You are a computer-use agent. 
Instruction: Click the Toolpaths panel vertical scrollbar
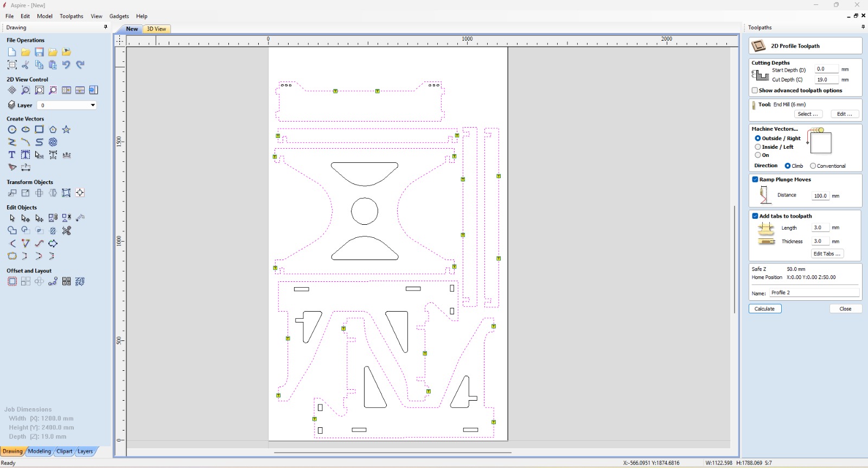(735, 260)
